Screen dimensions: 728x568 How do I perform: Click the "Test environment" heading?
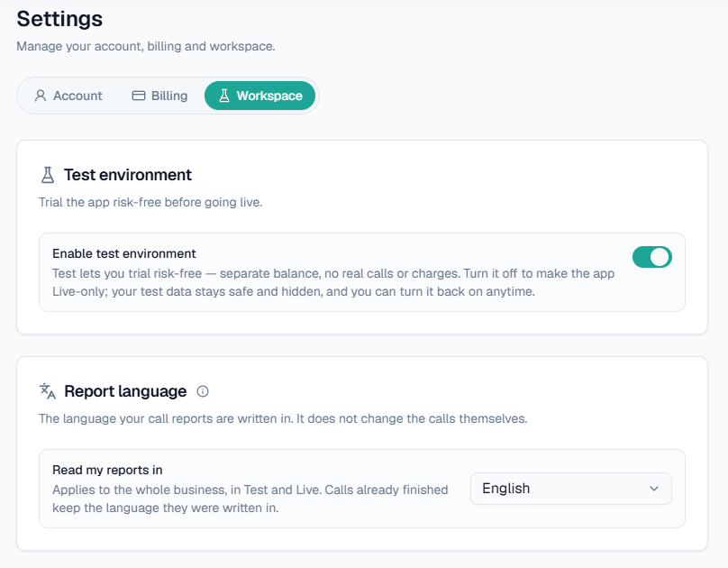[128, 175]
